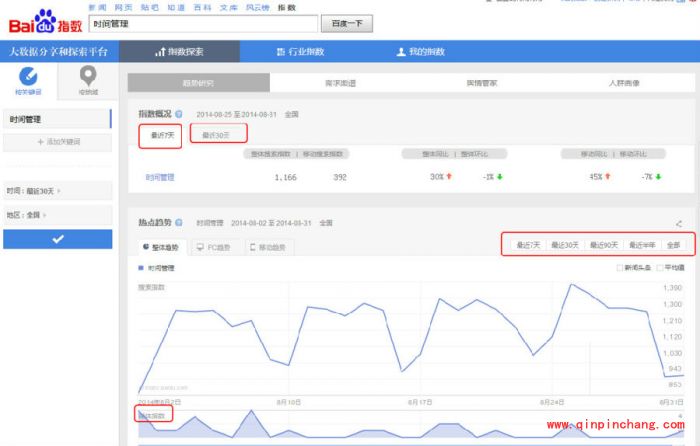Click the 30% overall year-over-year value
The image size is (700, 446).
coord(437,177)
